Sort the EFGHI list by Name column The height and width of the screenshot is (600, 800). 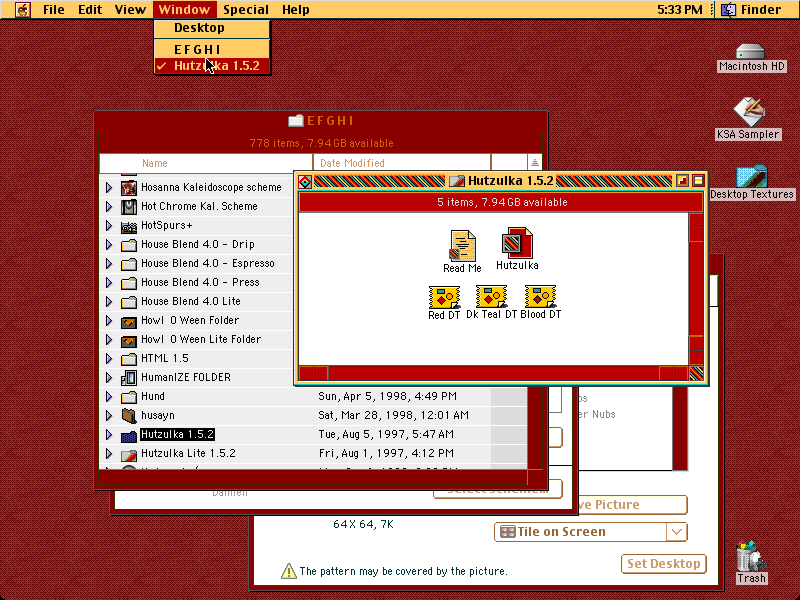(206, 163)
